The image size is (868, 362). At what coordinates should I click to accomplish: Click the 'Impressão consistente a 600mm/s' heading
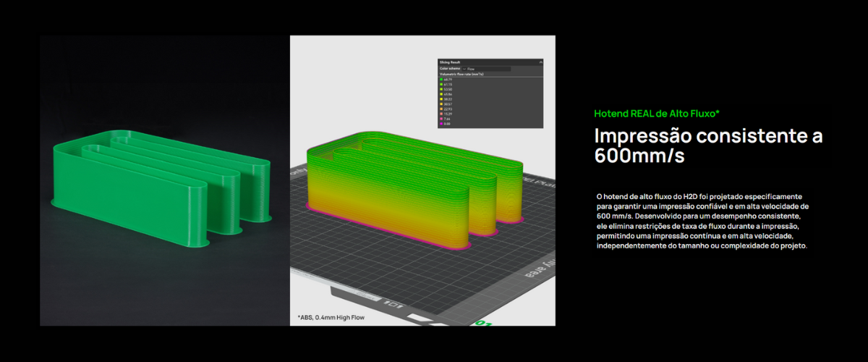[707, 146]
